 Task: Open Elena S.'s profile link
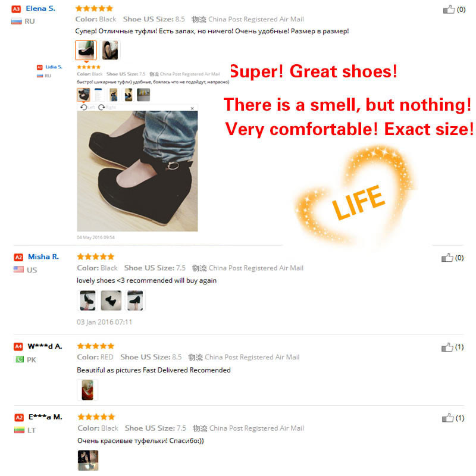click(40, 8)
